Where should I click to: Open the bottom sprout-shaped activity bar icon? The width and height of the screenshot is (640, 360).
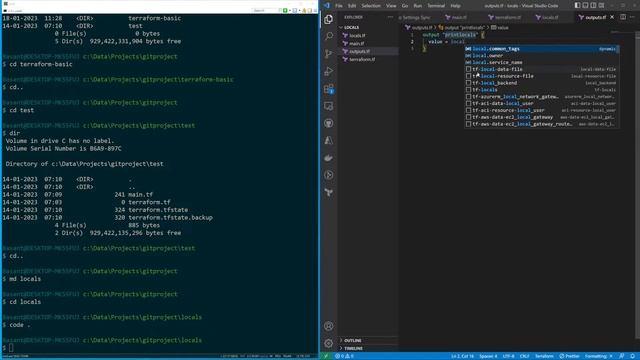329,192
